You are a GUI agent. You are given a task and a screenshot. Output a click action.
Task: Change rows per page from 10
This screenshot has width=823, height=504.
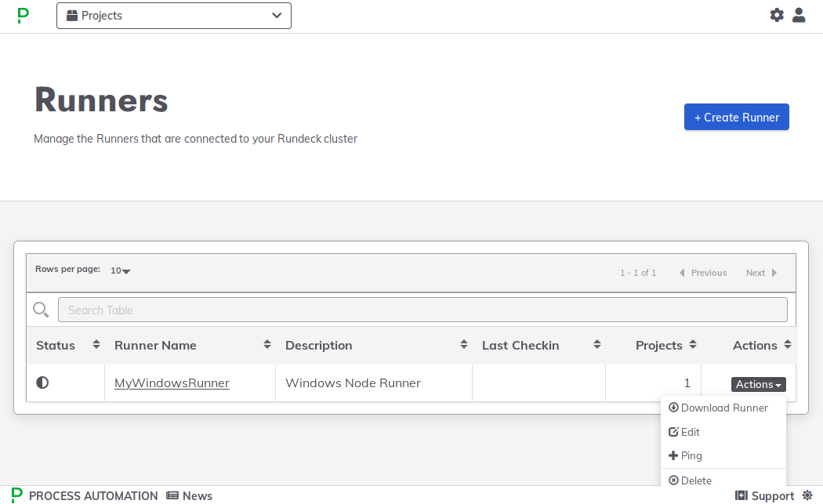click(x=120, y=270)
